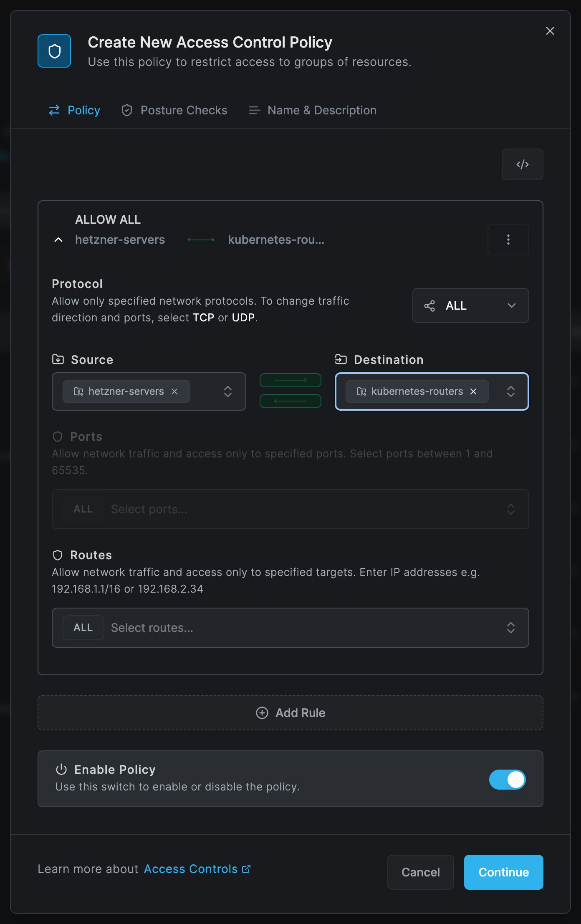Click the Destination folder icon
This screenshot has height=924, width=581.
click(x=341, y=359)
